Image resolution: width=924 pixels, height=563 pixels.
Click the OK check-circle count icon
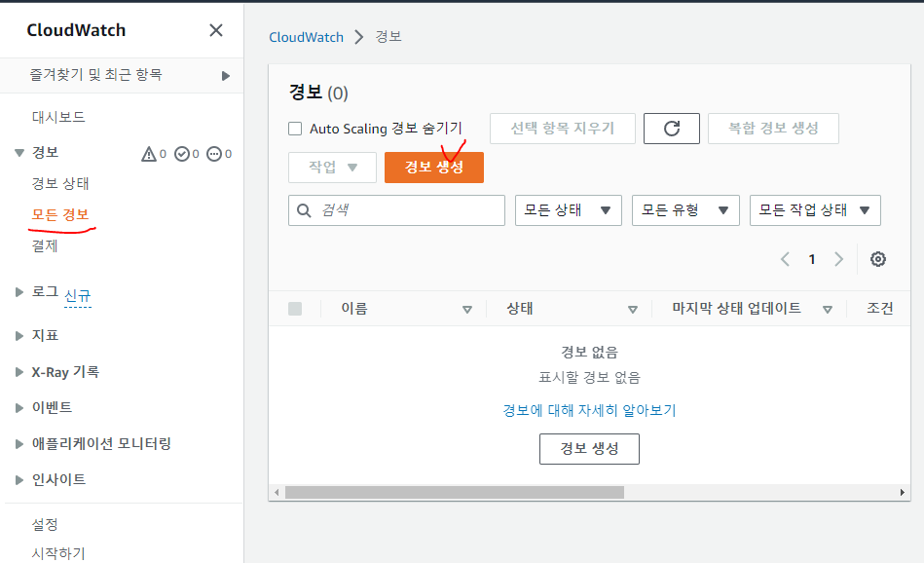pos(182,154)
